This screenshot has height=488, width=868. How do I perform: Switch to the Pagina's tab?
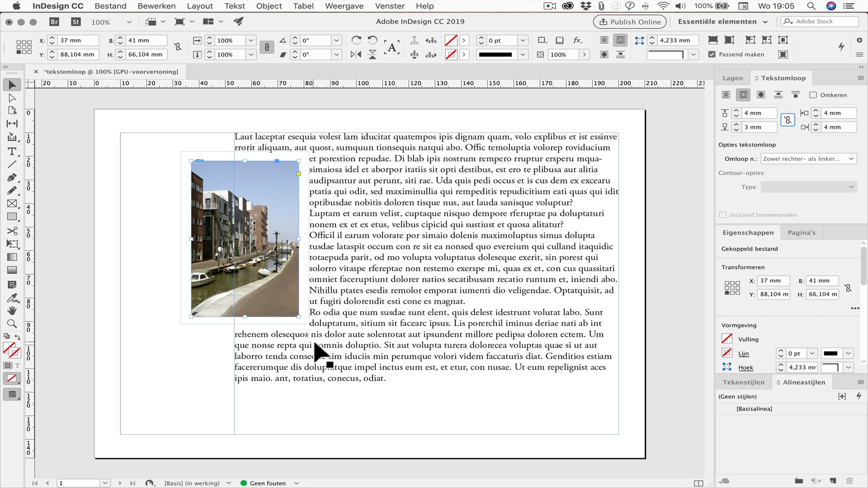[801, 232]
